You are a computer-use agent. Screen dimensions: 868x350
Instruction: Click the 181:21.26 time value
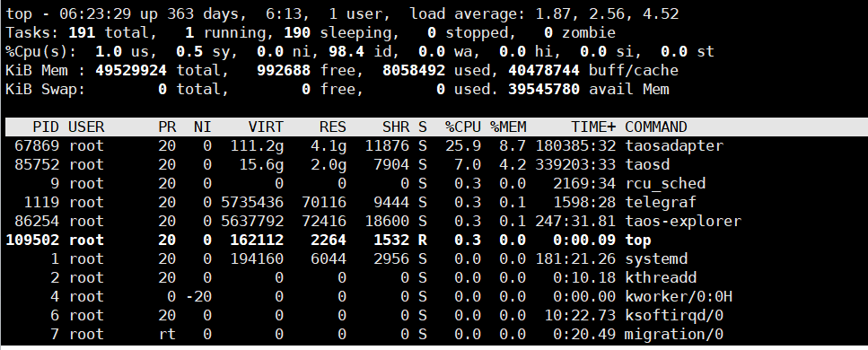(575, 259)
